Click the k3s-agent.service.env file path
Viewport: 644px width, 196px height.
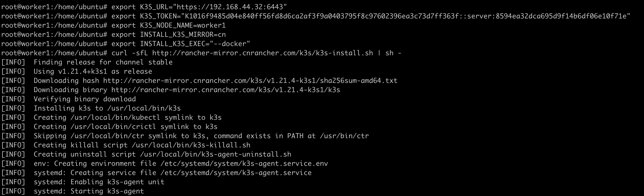pos(244,164)
